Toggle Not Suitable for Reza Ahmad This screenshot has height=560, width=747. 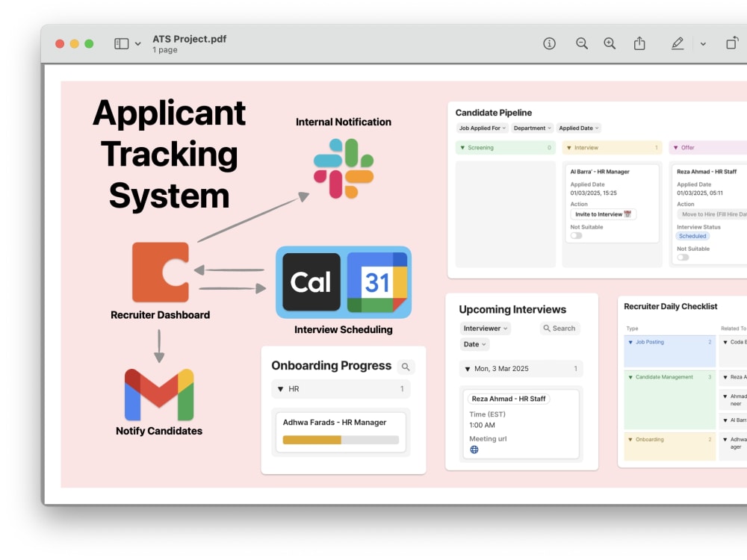683,257
